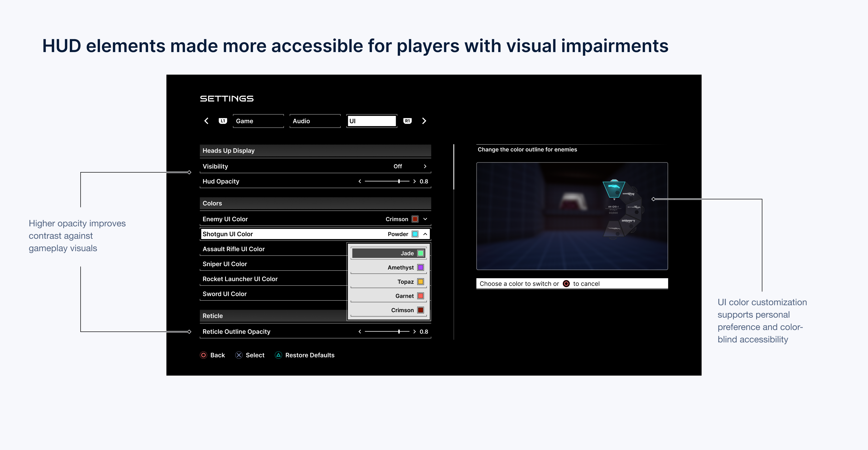Click the R1 shoulder button icon
The height and width of the screenshot is (450, 868).
[x=407, y=121]
